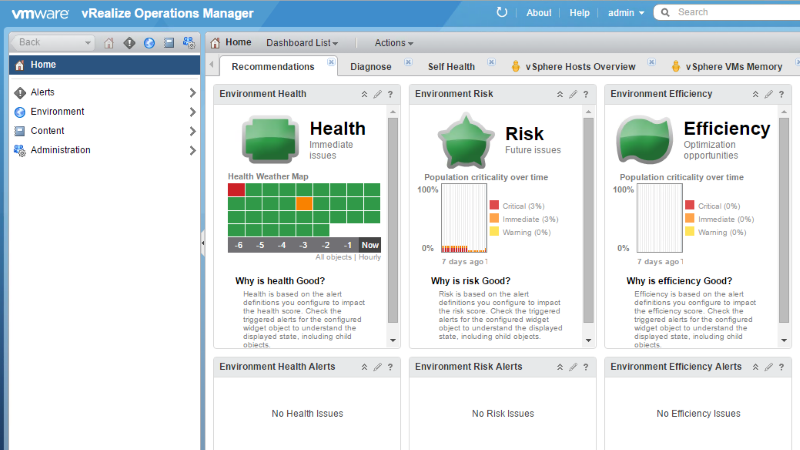
Task: Open the Actions dropdown menu
Action: coord(394,43)
